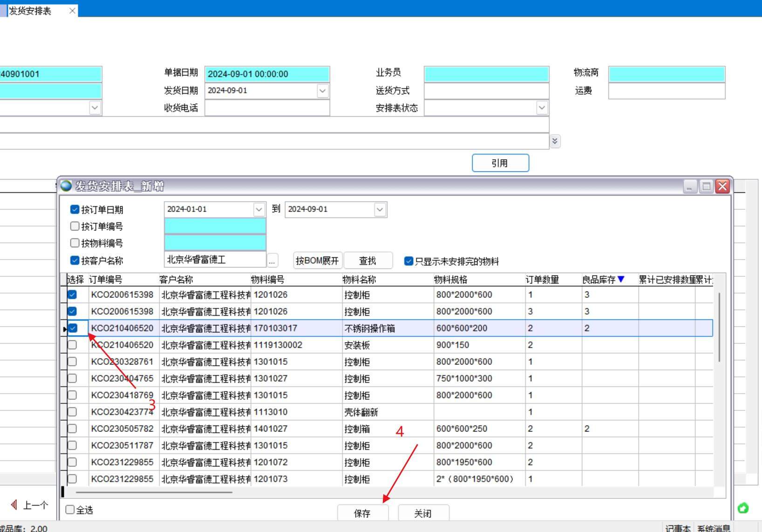Viewport: 762px width, 532px height.
Task: Click the vertical scrollbar of the order grid
Action: (x=720, y=326)
